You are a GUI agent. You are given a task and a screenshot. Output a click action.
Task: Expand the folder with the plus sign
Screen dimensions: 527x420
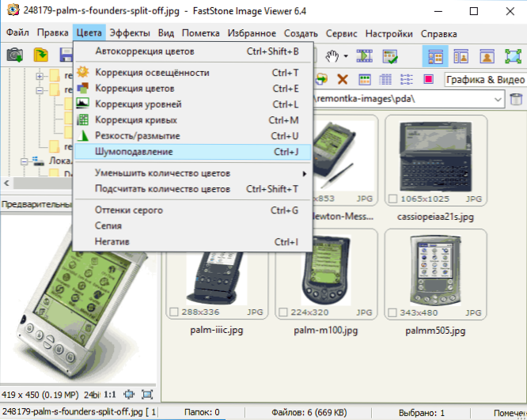point(40,76)
